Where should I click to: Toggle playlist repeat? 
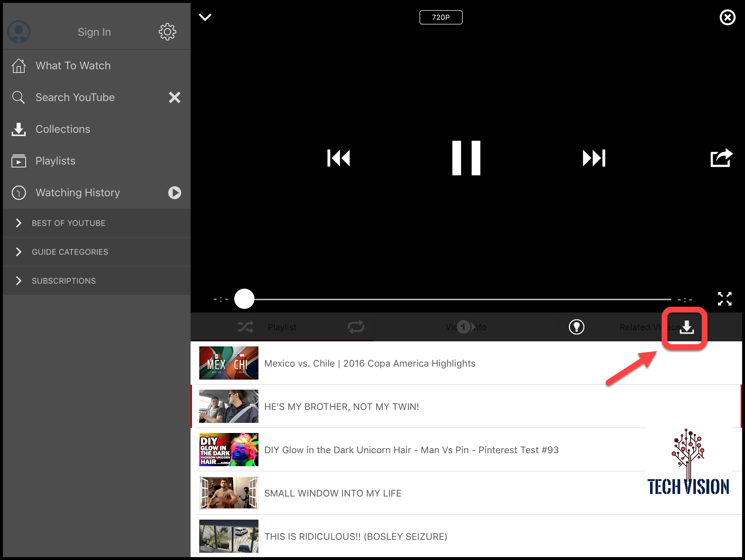tap(356, 327)
